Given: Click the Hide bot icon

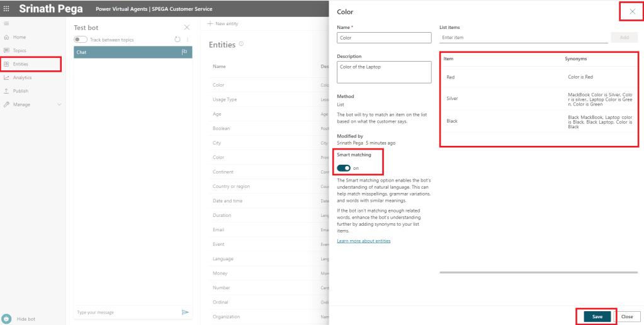Looking at the screenshot, I should [x=6, y=319].
